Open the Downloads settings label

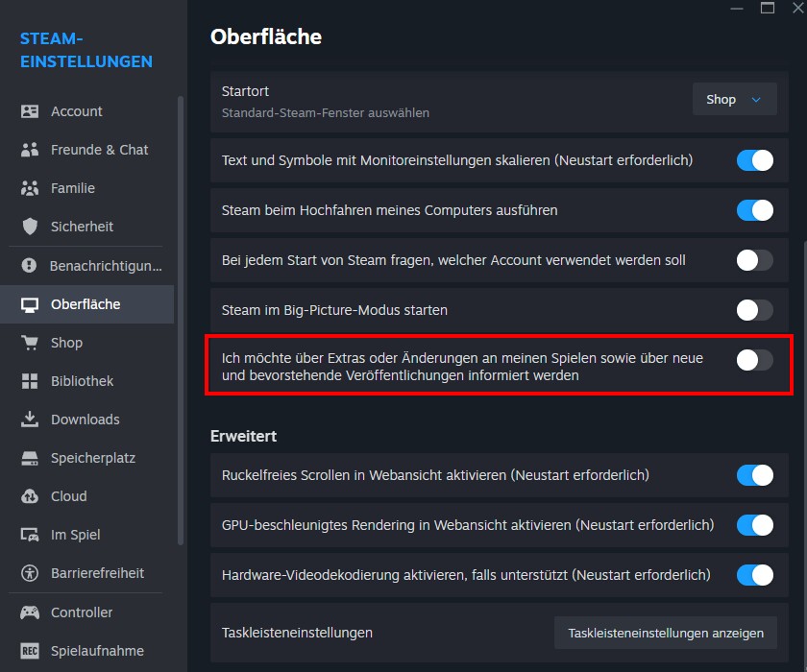[85, 420]
